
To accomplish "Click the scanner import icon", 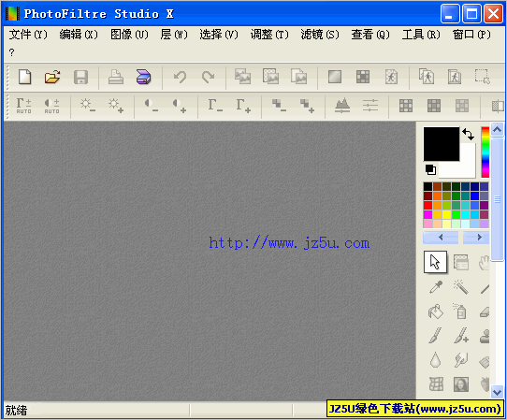I will click(x=143, y=77).
